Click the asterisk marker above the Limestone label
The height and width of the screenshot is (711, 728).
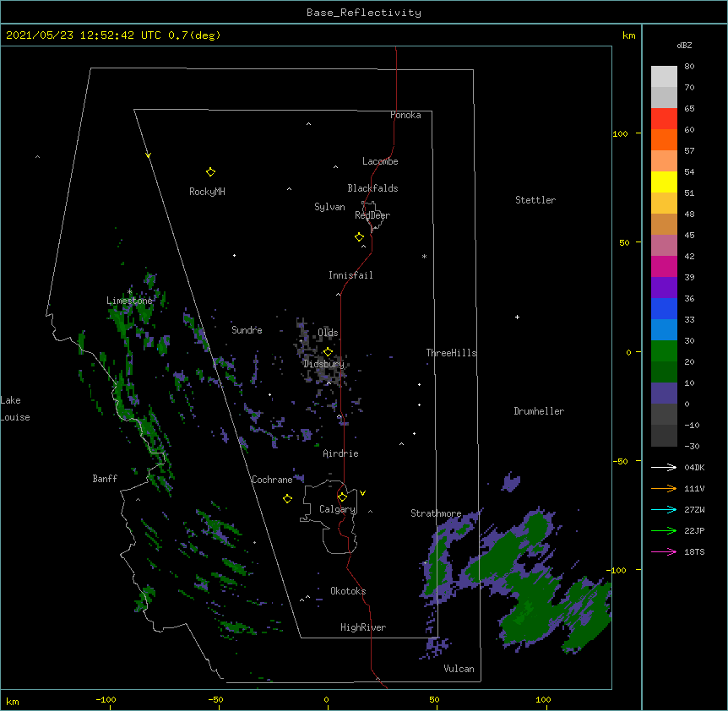(129, 292)
